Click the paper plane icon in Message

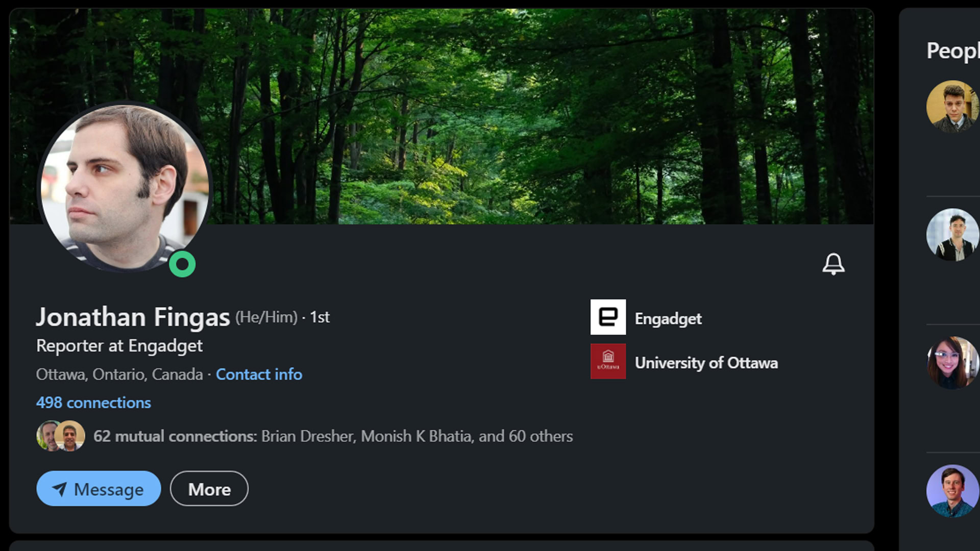click(59, 489)
